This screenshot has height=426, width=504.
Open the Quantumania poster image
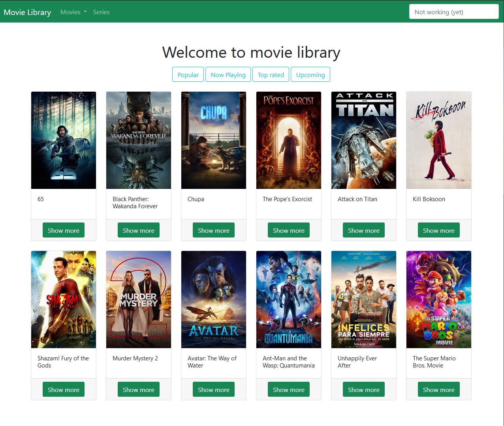[x=289, y=300]
